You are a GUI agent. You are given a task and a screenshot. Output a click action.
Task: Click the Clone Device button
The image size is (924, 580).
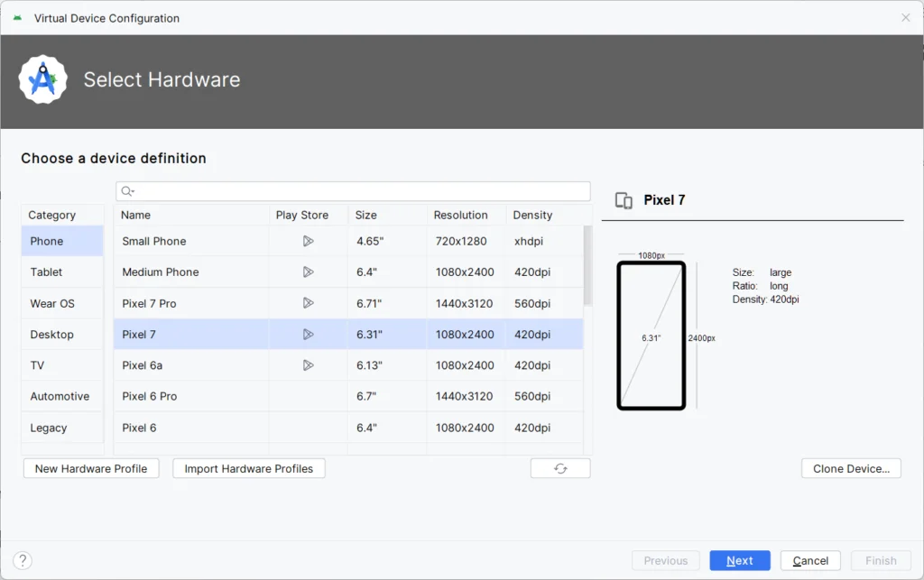coord(851,469)
